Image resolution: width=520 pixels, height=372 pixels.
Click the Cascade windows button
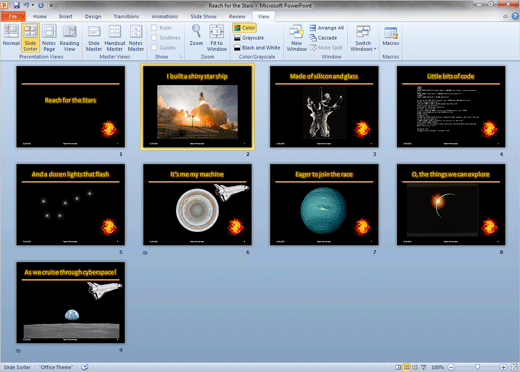(323, 38)
